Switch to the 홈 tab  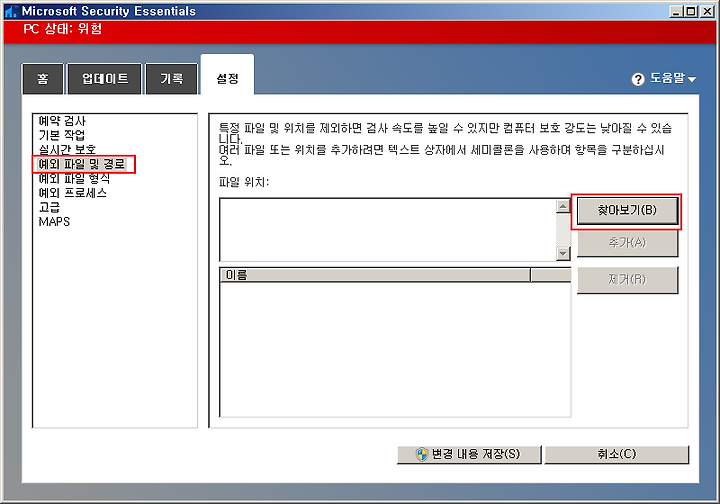coord(43,79)
